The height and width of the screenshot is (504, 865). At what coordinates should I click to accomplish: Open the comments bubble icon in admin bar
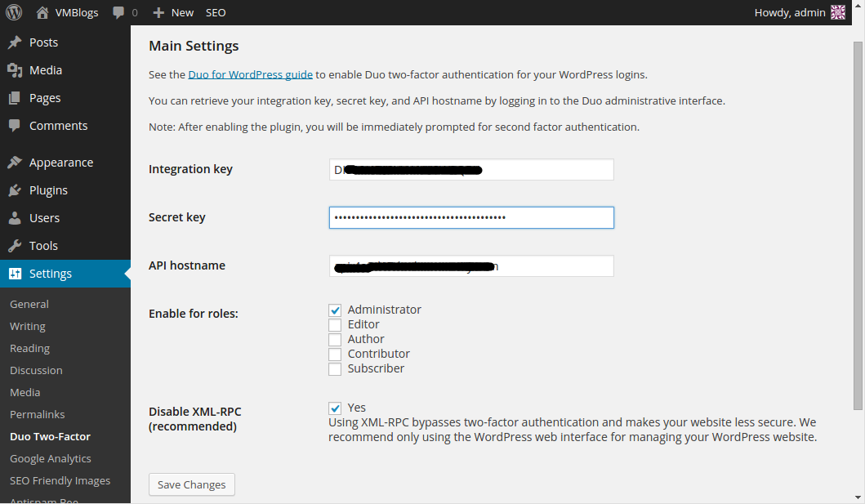tap(118, 13)
